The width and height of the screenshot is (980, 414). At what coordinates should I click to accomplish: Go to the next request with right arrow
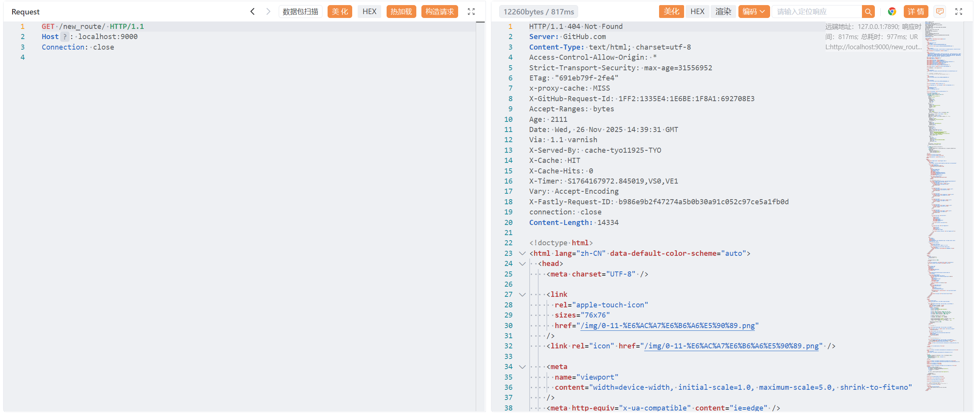[268, 12]
